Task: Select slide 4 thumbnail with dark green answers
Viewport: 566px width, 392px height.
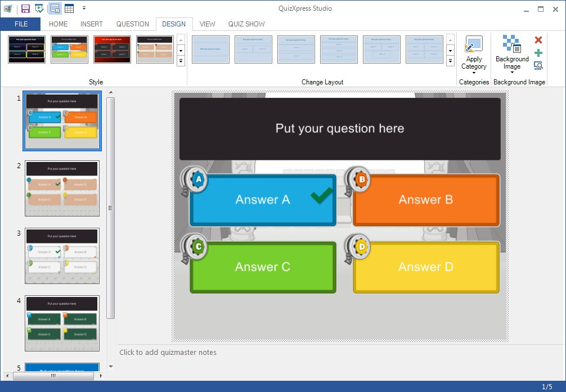Action: pyautogui.click(x=62, y=323)
